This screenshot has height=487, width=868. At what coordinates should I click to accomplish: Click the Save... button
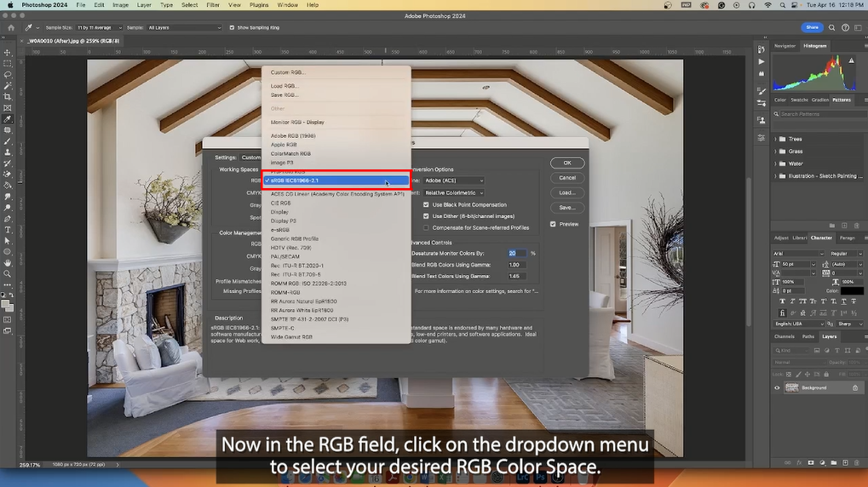pos(566,208)
